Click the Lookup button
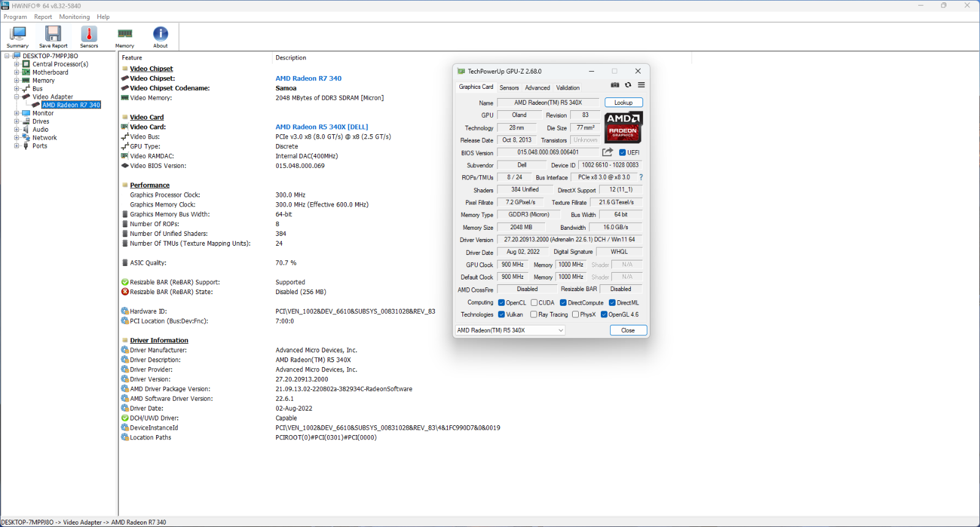The image size is (980, 527). click(624, 102)
